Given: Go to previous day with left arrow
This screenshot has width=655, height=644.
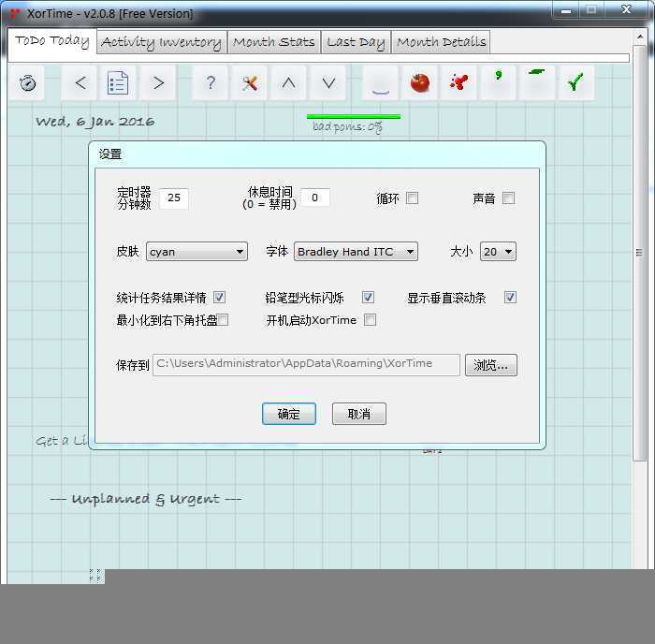Looking at the screenshot, I should [80, 82].
